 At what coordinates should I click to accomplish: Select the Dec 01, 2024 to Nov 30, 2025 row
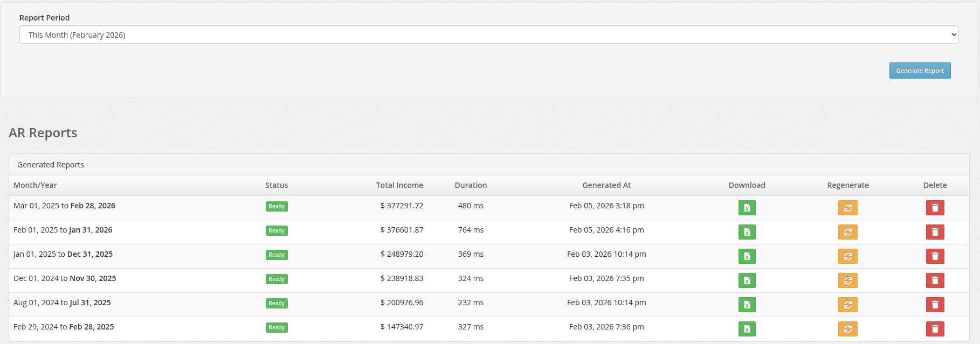coord(489,280)
